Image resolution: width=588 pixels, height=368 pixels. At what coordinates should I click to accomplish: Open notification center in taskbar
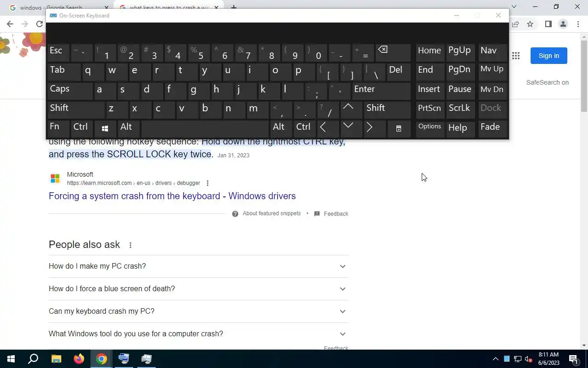[573, 359]
